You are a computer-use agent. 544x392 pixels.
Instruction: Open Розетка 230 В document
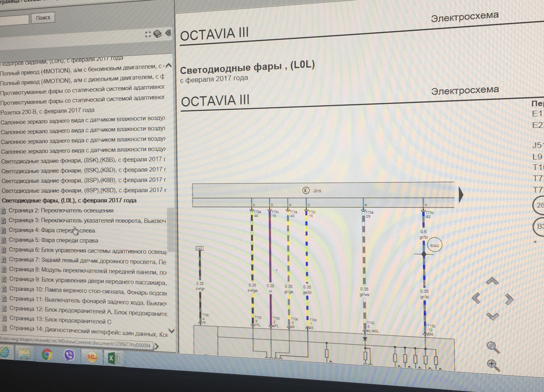point(47,111)
